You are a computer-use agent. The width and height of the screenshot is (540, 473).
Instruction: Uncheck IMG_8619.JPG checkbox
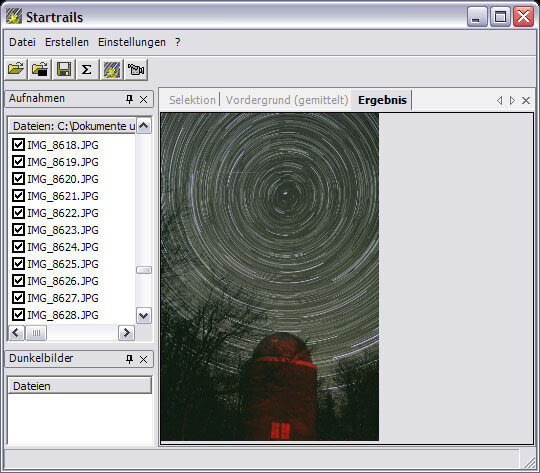click(x=18, y=162)
